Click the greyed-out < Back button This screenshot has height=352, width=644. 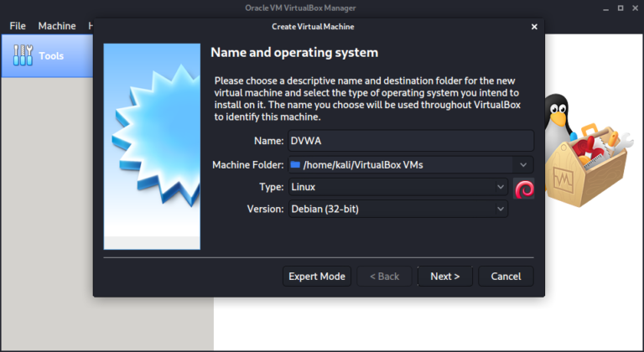click(384, 276)
